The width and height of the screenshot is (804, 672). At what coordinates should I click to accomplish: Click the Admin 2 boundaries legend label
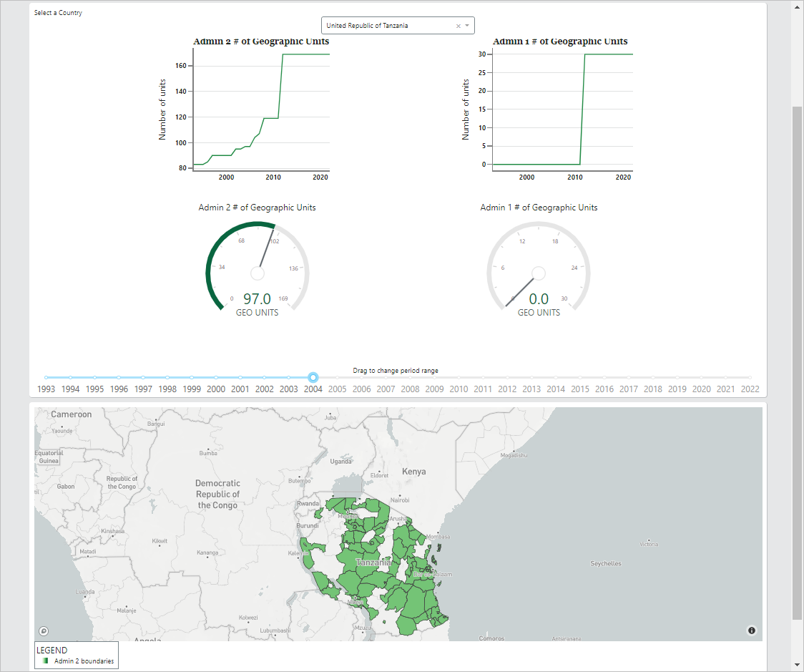[84, 661]
